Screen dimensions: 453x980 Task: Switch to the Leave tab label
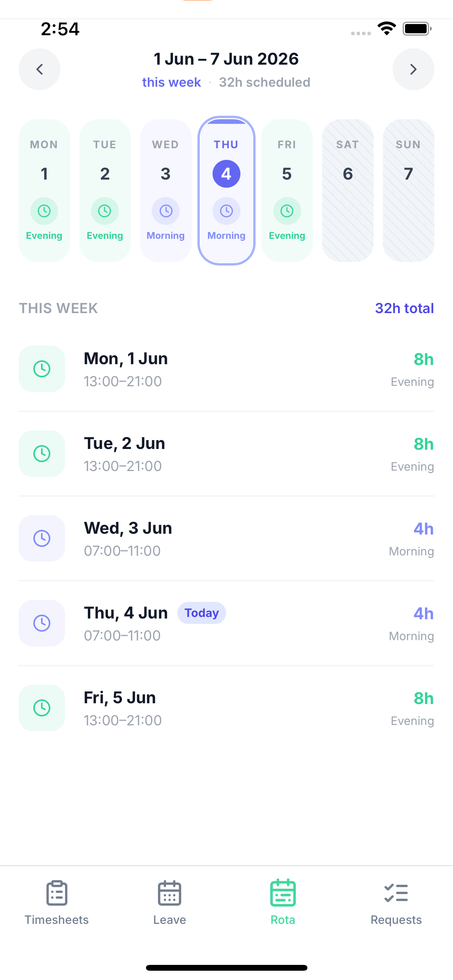pos(170,920)
